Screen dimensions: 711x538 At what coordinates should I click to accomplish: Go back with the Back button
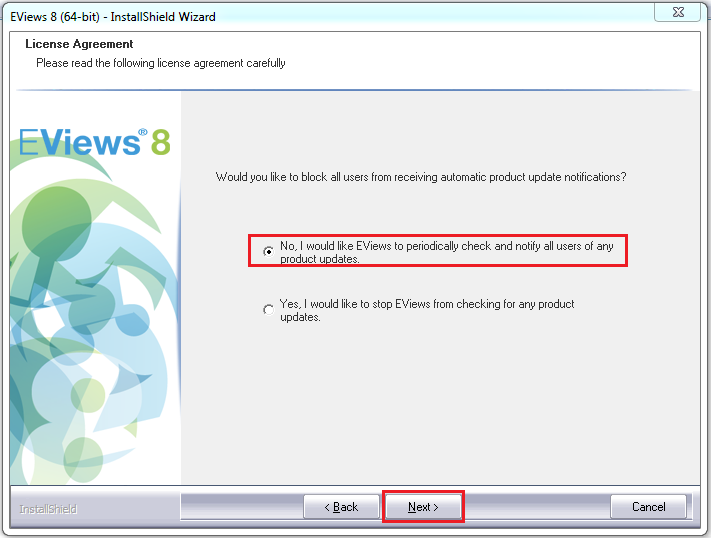pyautogui.click(x=341, y=507)
